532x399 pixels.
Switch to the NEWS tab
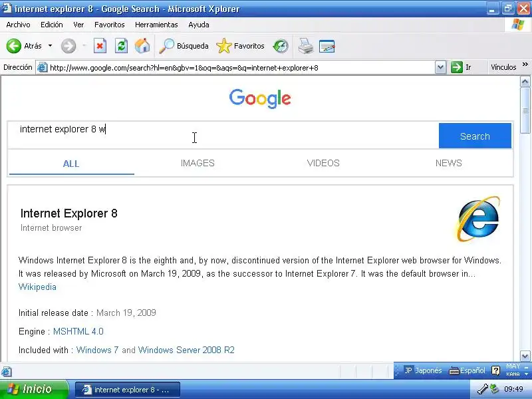coord(448,163)
